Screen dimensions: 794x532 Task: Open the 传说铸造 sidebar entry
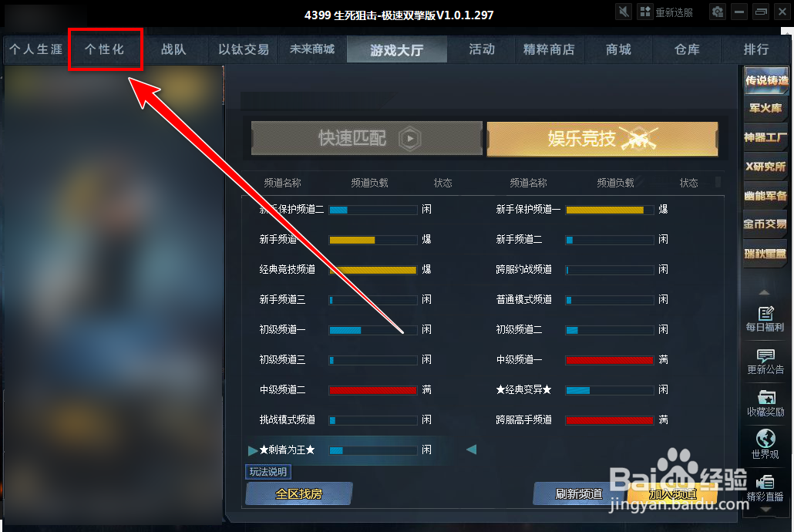[766, 80]
